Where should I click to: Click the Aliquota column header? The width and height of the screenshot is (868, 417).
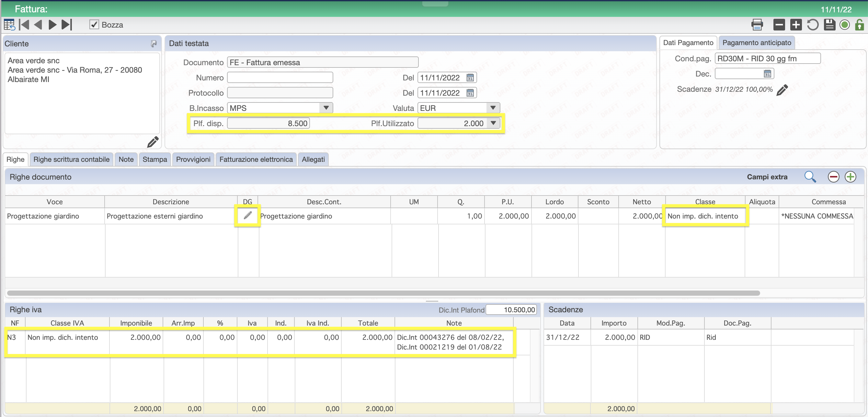tap(762, 202)
